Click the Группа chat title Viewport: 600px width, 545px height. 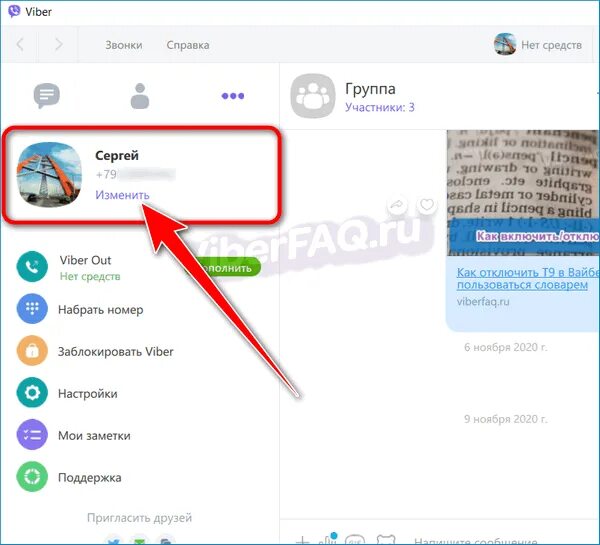point(370,88)
